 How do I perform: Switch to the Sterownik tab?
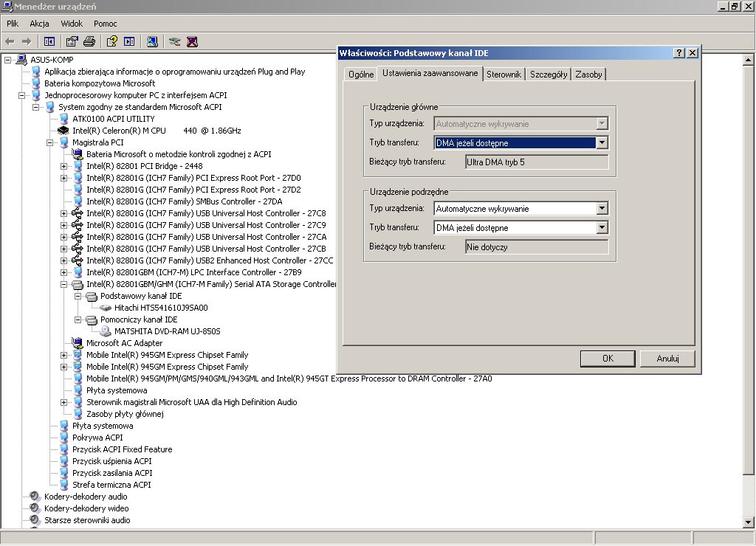pos(504,75)
